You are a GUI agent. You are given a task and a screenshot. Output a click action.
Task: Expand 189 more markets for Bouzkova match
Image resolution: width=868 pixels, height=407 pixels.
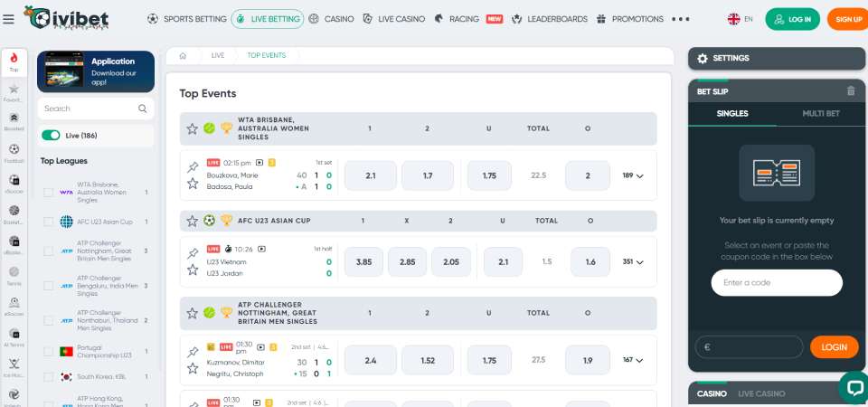633,176
